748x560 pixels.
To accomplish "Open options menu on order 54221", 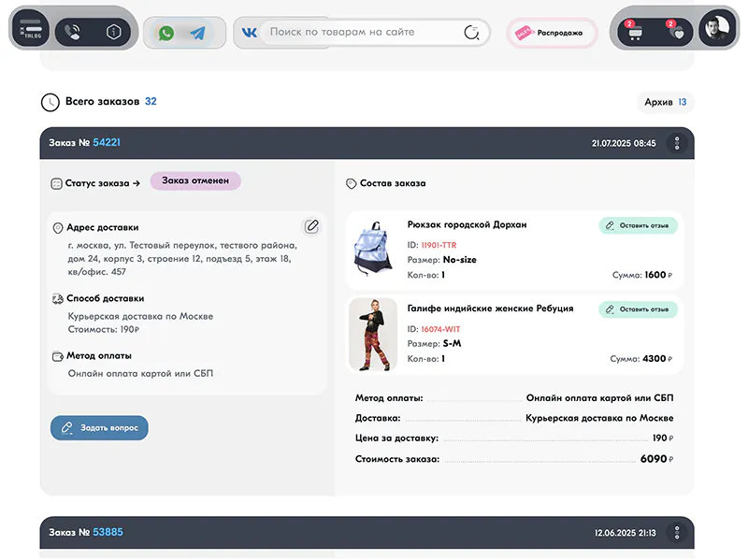I will (676, 143).
